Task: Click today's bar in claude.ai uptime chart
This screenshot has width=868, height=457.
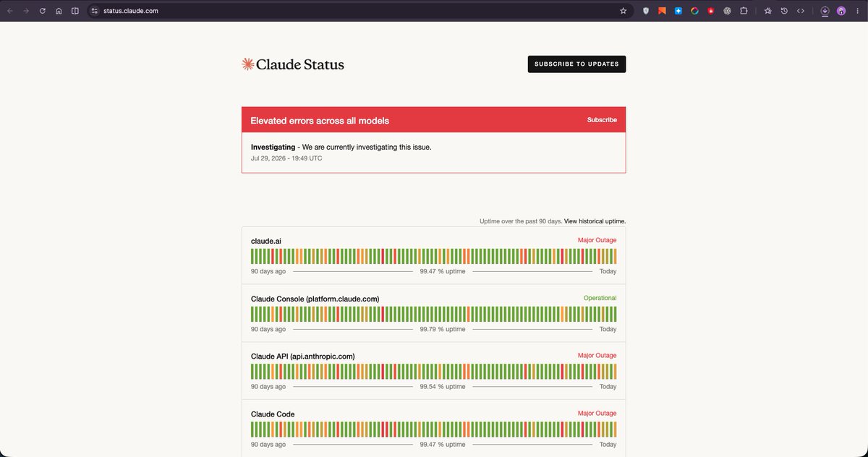Action: 615,256
